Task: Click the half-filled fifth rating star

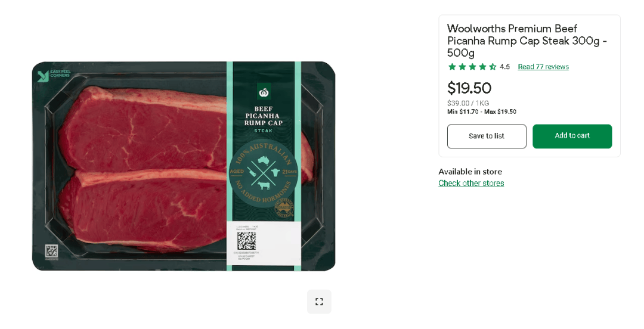Action: [x=493, y=67]
